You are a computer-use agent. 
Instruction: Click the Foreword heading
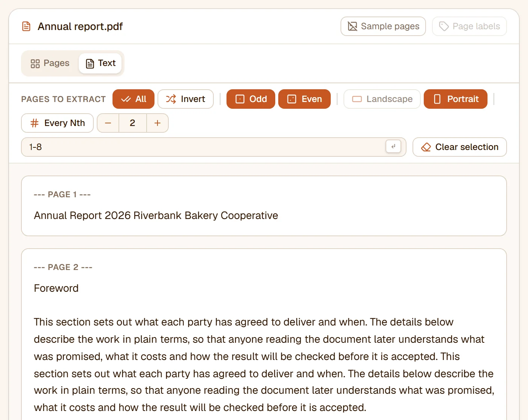point(56,288)
